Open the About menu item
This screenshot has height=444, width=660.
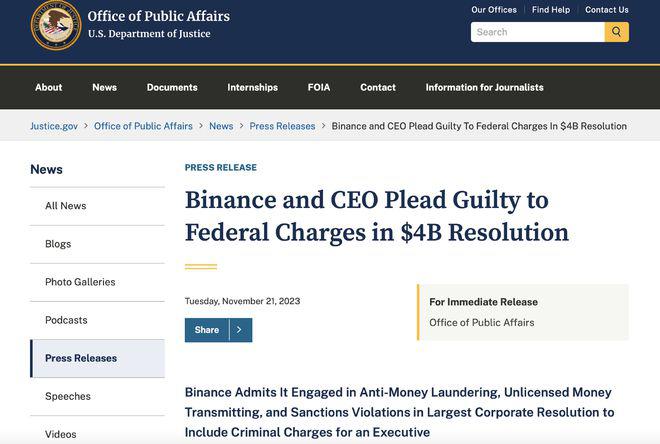click(49, 87)
